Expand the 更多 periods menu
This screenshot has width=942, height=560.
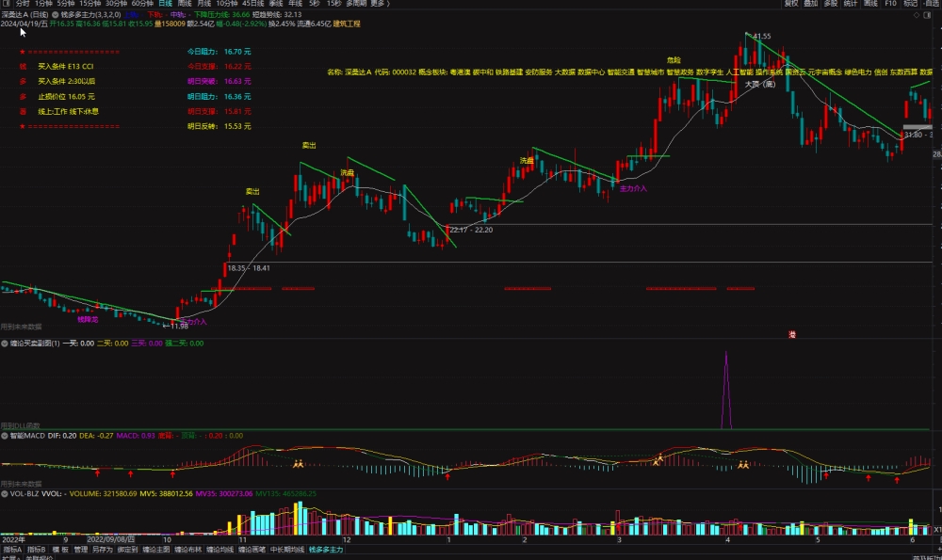pyautogui.click(x=379, y=4)
